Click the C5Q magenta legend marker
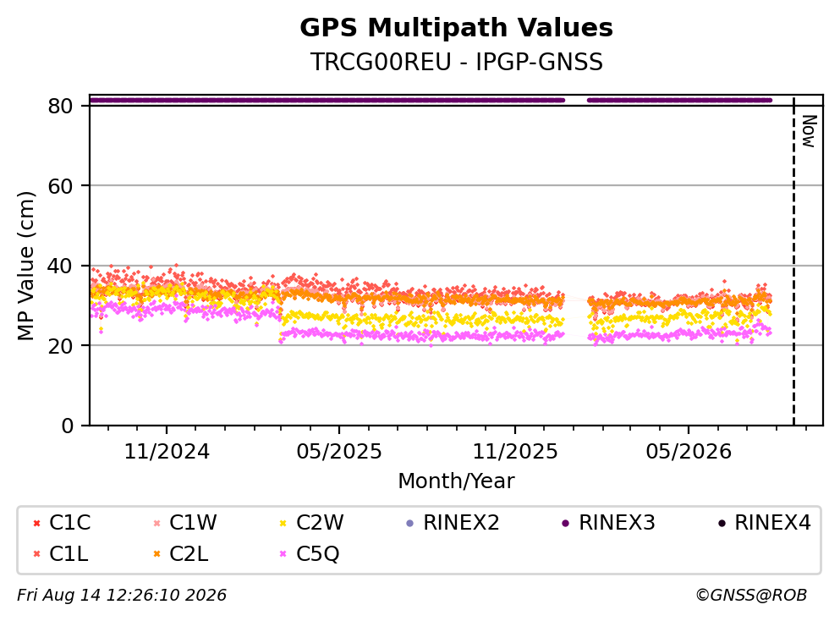Screen dimensions: 840x621 (283, 554)
